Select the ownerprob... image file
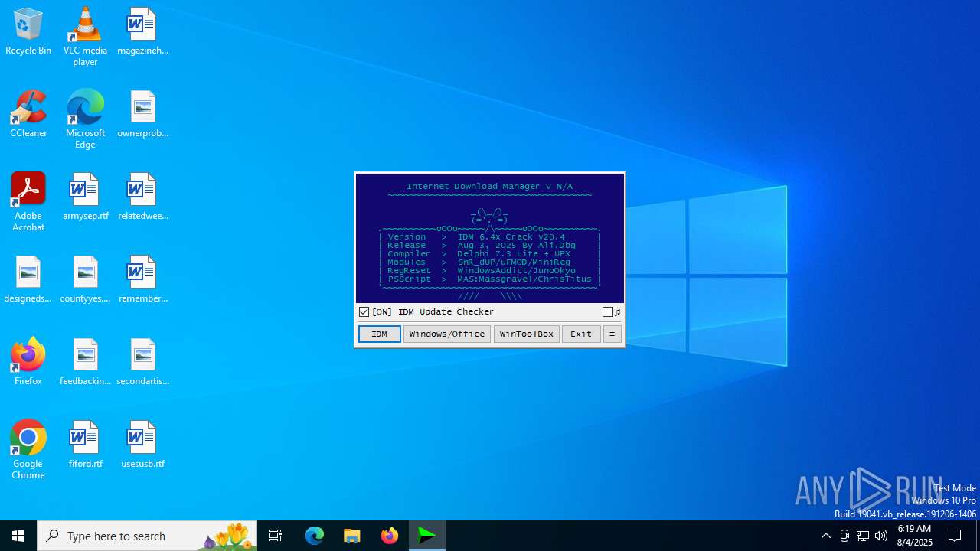Viewport: 980px width, 551px height. click(x=142, y=115)
